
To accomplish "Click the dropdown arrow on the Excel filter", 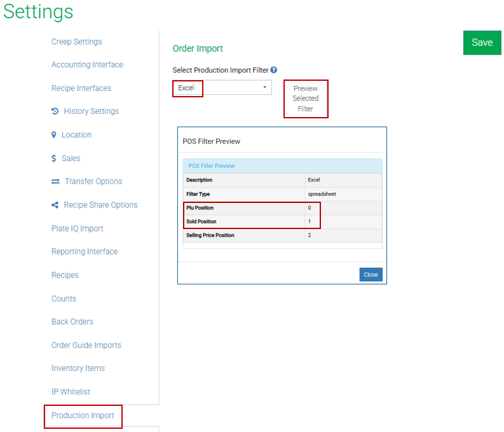I will pyautogui.click(x=264, y=87).
